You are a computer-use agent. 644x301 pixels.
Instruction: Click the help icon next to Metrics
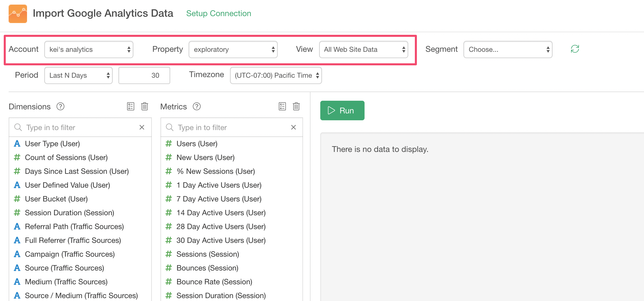tap(197, 106)
